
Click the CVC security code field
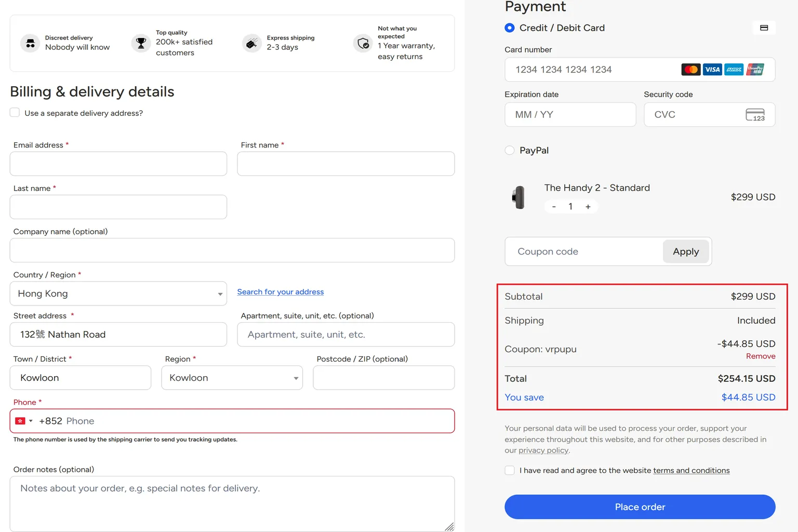(710, 115)
